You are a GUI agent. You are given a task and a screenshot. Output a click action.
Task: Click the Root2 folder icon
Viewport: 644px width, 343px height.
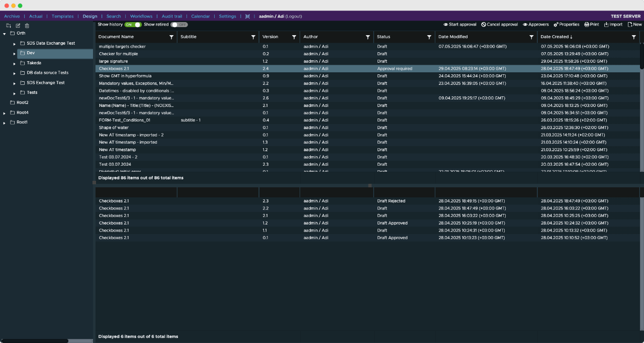pyautogui.click(x=13, y=102)
